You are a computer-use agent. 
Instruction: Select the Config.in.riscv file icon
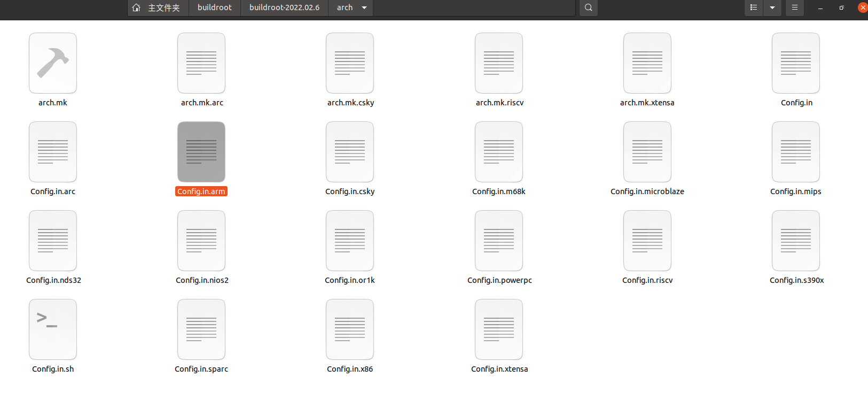pyautogui.click(x=647, y=241)
